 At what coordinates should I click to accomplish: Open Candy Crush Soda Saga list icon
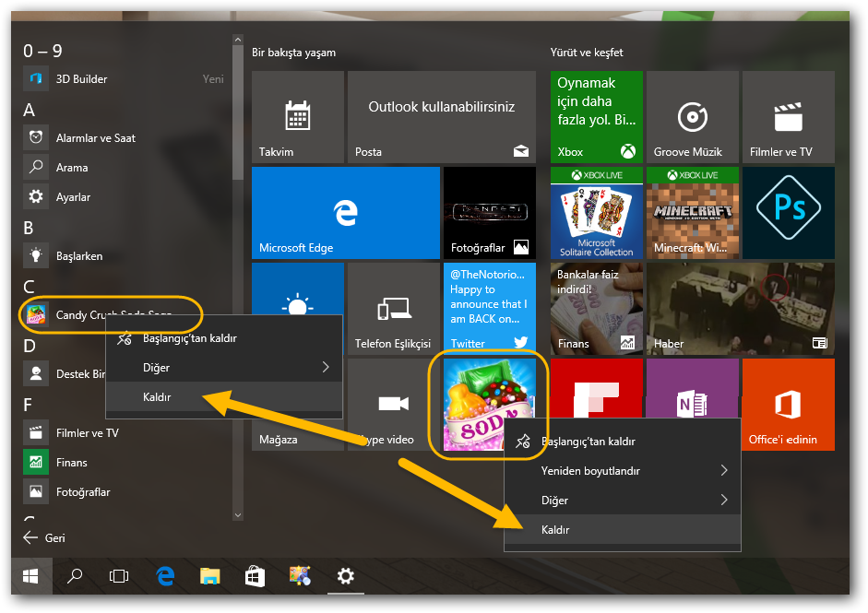36,315
